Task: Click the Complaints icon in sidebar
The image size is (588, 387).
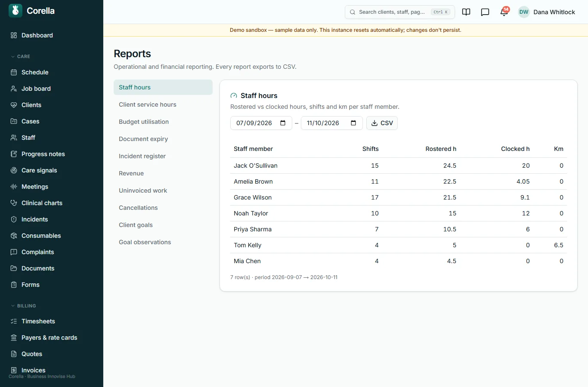Action: [14, 252]
